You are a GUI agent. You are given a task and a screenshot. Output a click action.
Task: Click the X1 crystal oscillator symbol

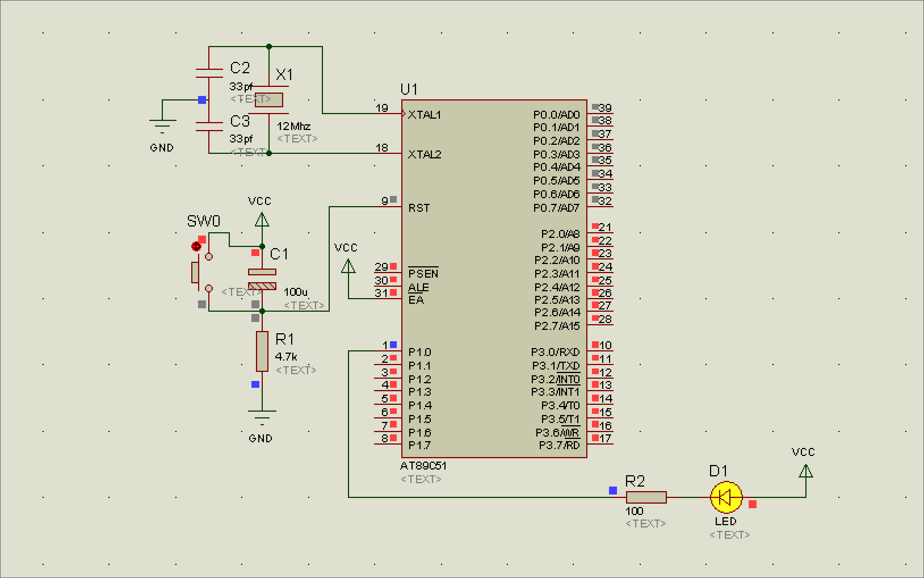pos(269,100)
